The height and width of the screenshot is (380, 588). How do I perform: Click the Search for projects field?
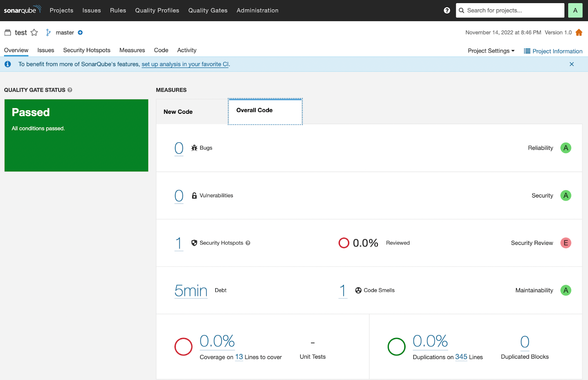[x=510, y=10]
